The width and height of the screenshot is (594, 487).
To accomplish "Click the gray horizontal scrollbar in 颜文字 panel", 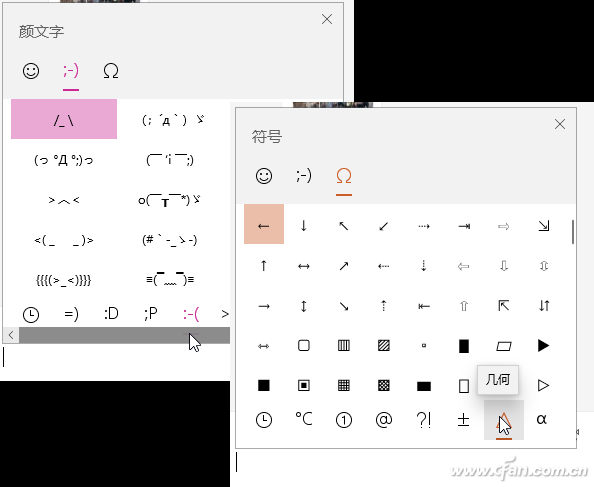I will 124,336.
